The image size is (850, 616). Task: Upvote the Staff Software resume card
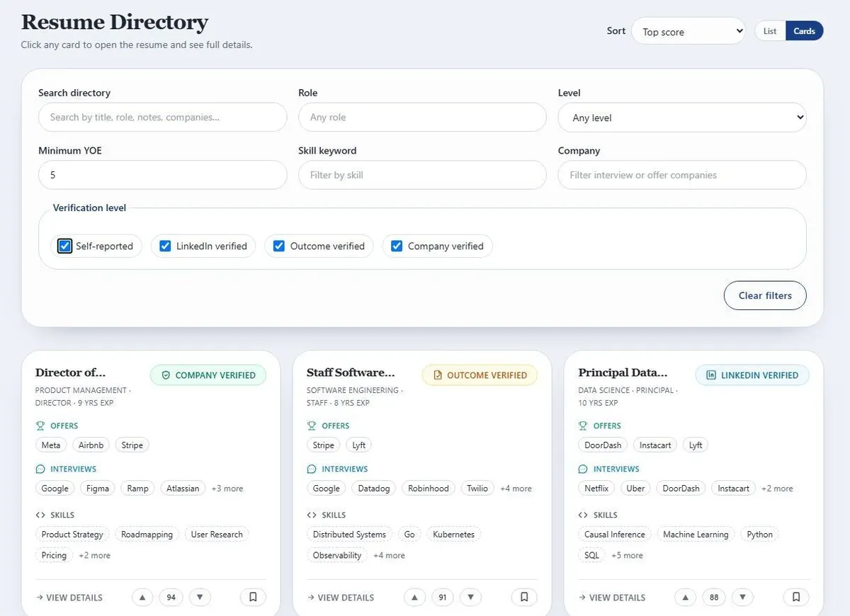tap(414, 598)
